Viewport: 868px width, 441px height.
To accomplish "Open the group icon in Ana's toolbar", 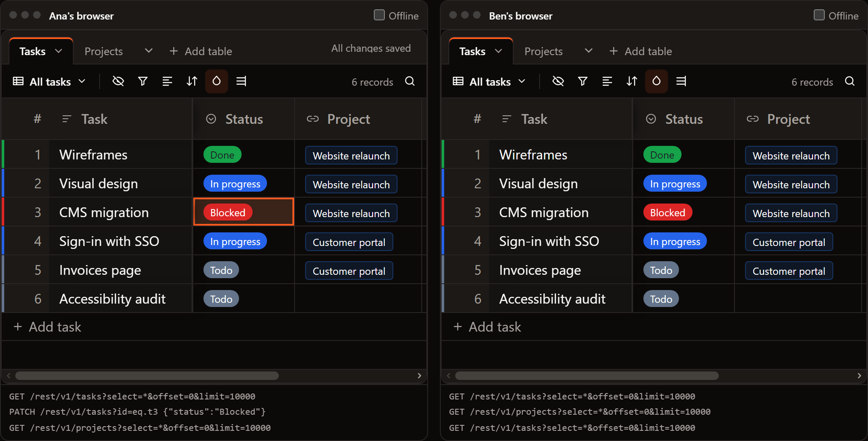I will (167, 81).
